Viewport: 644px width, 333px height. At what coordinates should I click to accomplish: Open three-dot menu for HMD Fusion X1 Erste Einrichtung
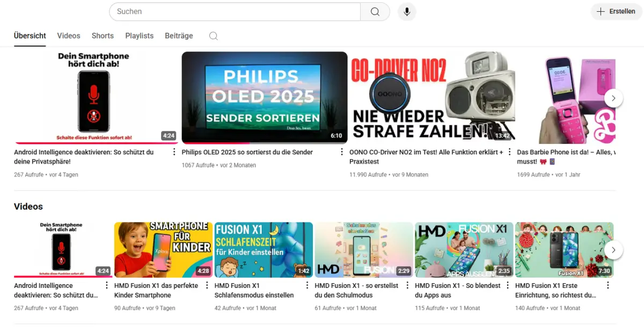608,286
